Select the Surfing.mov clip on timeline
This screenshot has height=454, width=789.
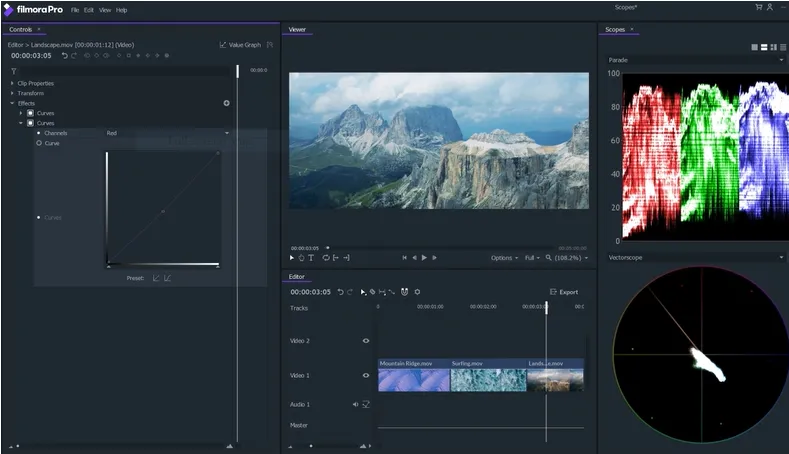(x=488, y=375)
